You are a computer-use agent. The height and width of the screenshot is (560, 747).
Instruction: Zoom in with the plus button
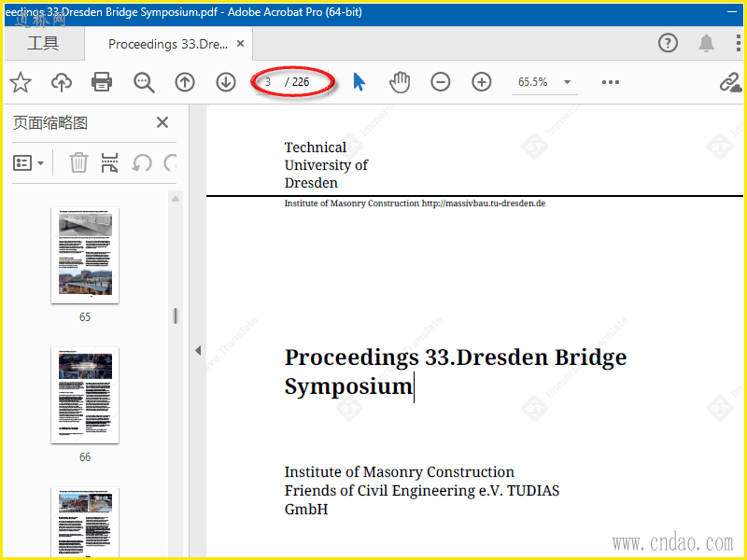tap(482, 82)
